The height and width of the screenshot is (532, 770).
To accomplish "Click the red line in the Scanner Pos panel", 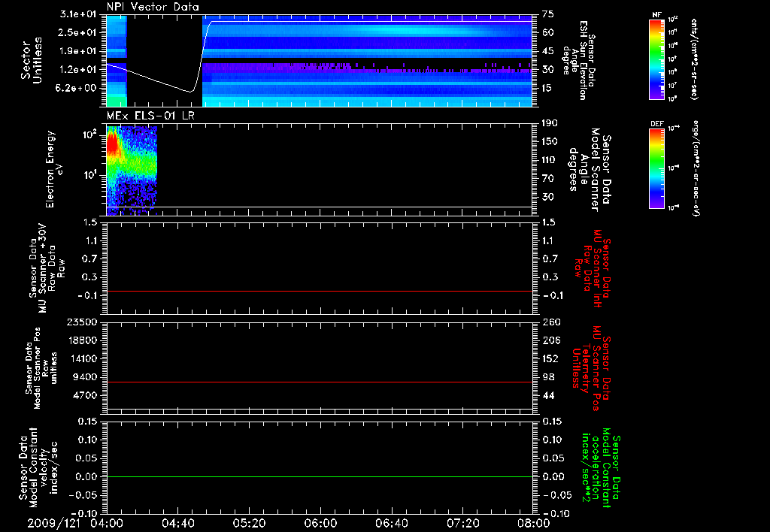I will (319, 382).
